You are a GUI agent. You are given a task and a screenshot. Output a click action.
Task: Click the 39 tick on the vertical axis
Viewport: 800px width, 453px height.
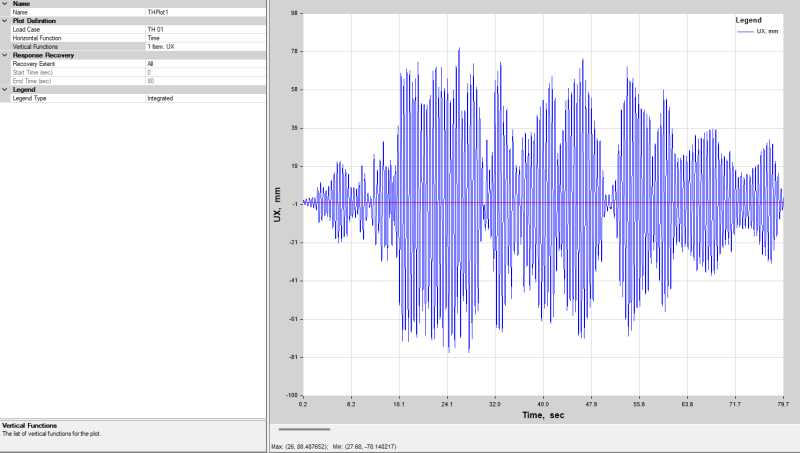(294, 128)
